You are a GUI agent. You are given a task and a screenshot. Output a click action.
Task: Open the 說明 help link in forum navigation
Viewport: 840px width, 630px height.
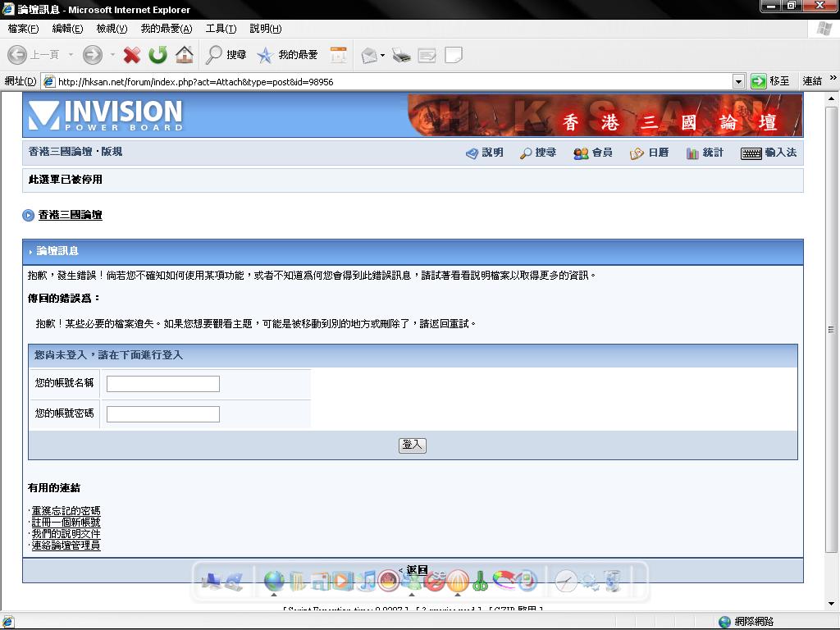click(x=484, y=153)
